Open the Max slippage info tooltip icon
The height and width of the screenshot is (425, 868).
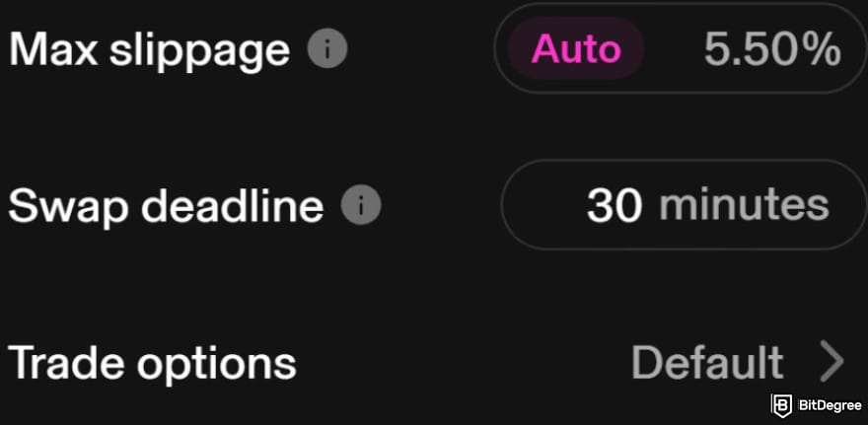click(327, 48)
